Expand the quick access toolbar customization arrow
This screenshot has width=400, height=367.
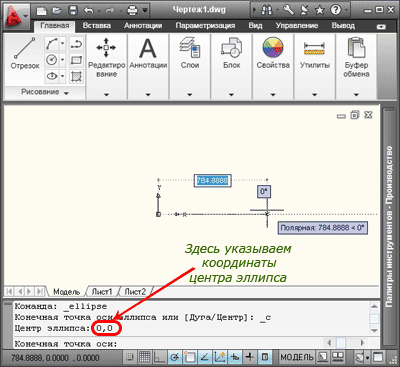click(x=145, y=10)
